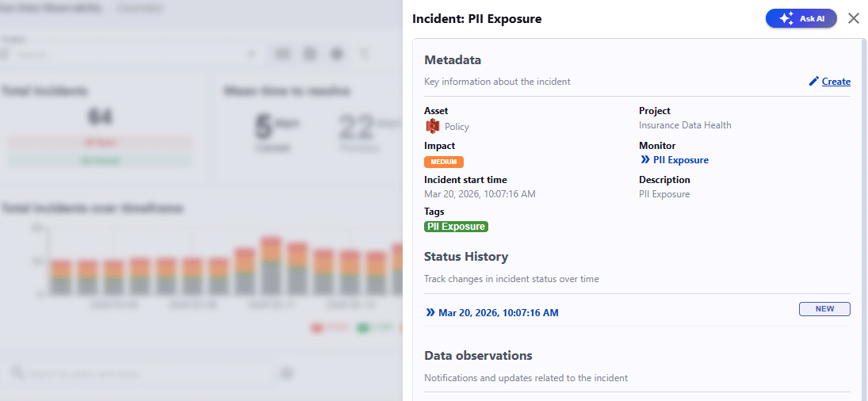Open the Ask AI assistant
Viewport: 868px width, 401px height.
coord(801,18)
